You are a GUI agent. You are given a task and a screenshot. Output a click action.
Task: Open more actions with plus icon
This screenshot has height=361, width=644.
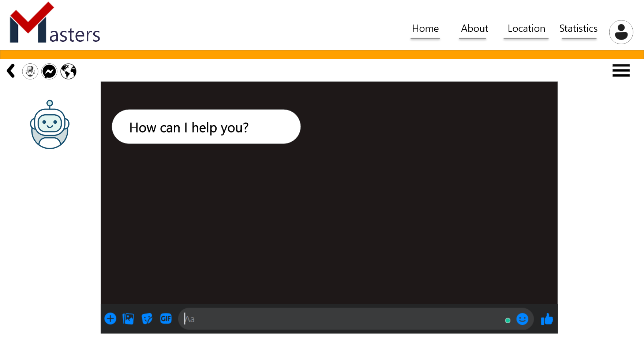pos(110,319)
